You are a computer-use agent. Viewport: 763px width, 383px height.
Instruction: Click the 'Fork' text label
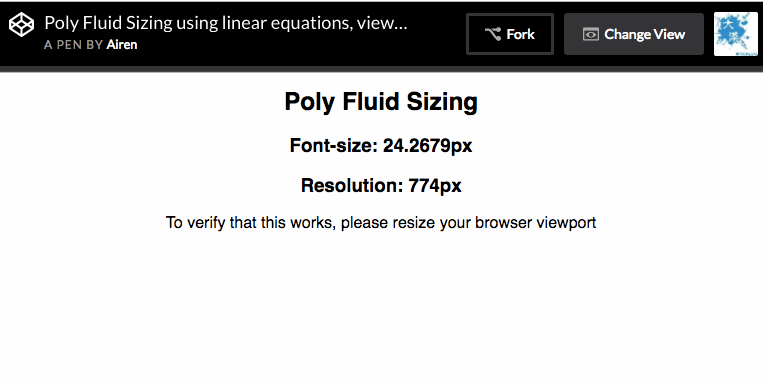click(520, 34)
